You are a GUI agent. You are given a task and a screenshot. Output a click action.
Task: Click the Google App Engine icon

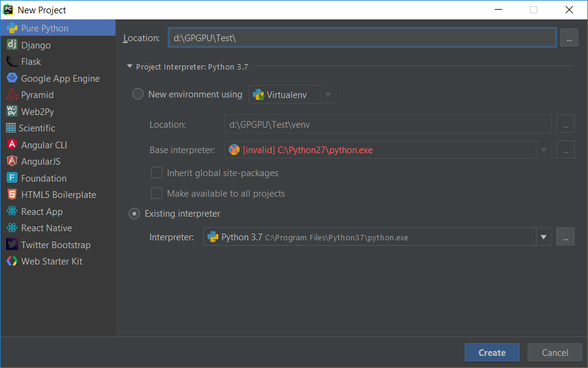tap(12, 78)
